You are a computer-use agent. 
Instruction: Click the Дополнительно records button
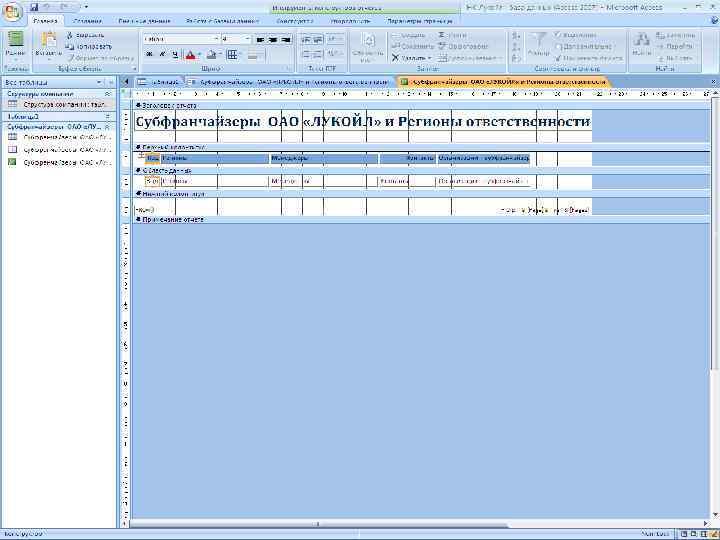469,58
